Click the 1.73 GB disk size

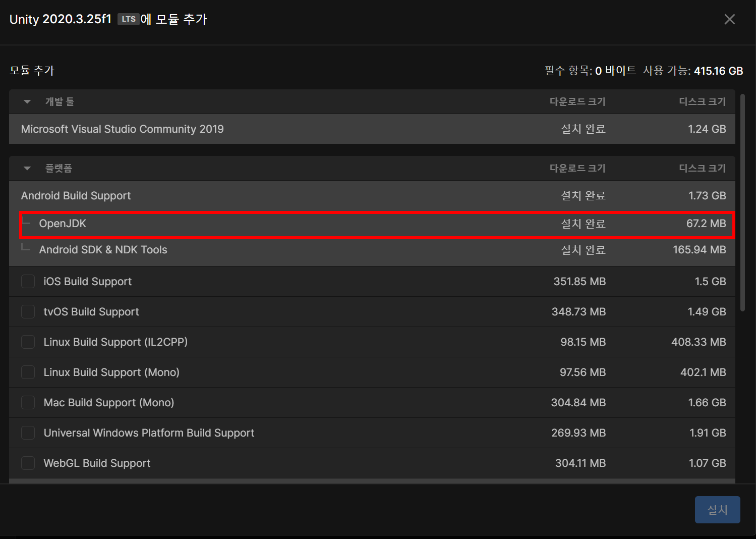click(x=707, y=196)
